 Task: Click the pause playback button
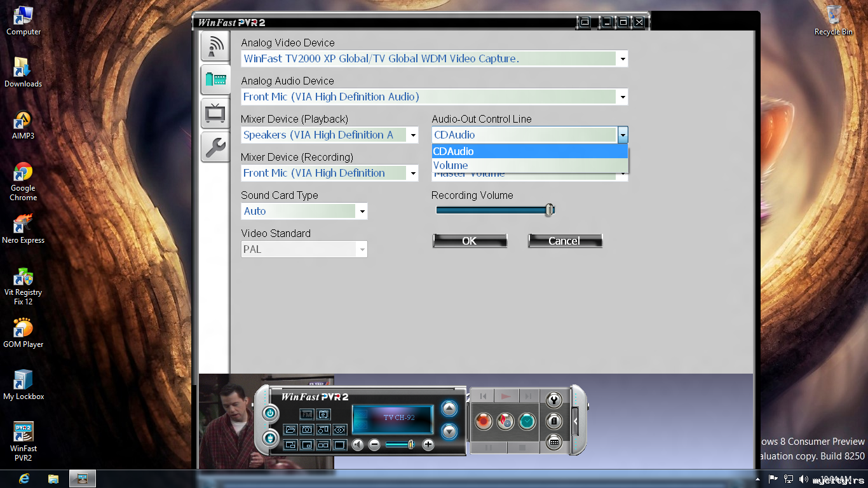pyautogui.click(x=489, y=447)
